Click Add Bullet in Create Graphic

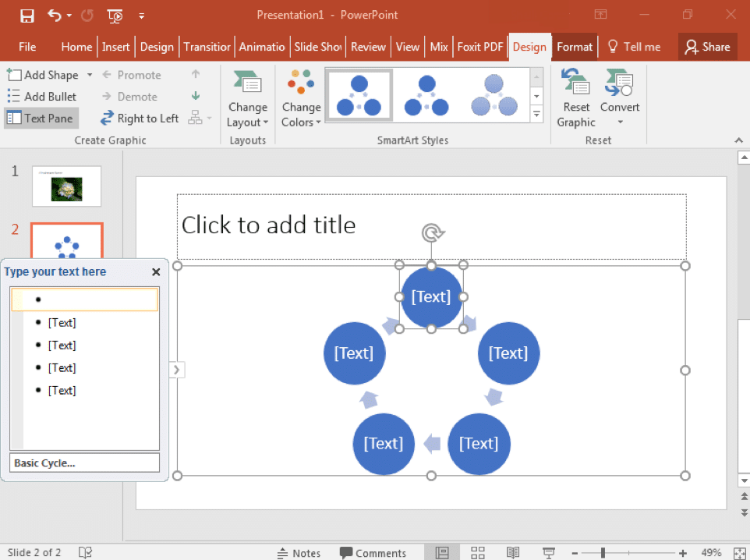coord(42,97)
